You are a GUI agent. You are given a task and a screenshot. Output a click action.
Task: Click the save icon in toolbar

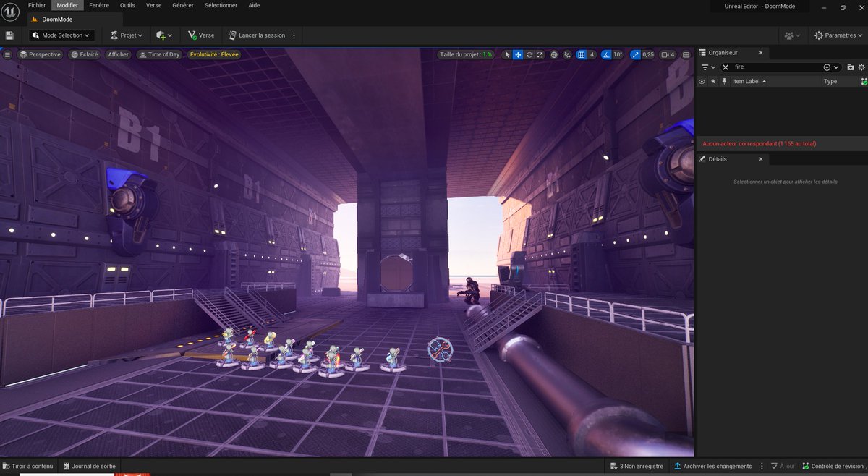[x=9, y=35]
